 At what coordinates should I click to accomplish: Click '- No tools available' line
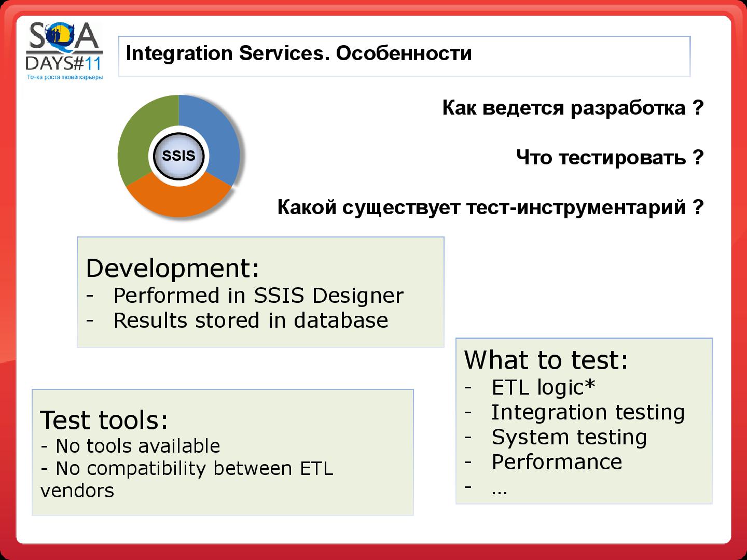point(130,446)
